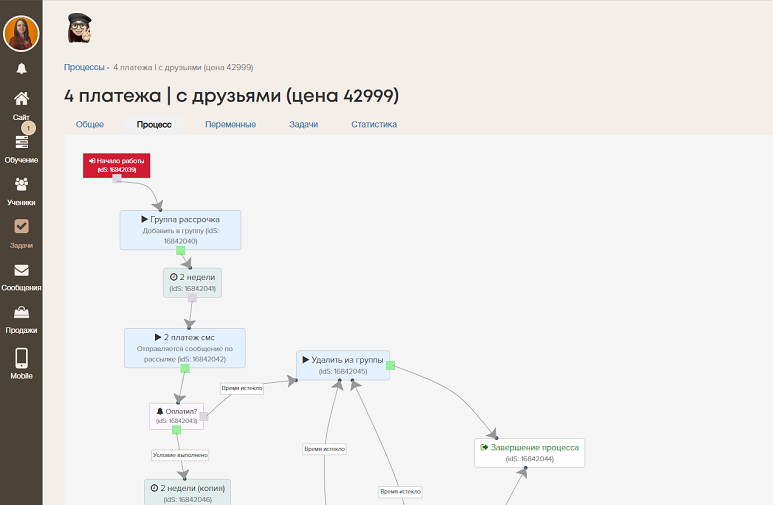Click green output connector of Удалить из группы
This screenshot has width=773, height=505.
coord(391,366)
